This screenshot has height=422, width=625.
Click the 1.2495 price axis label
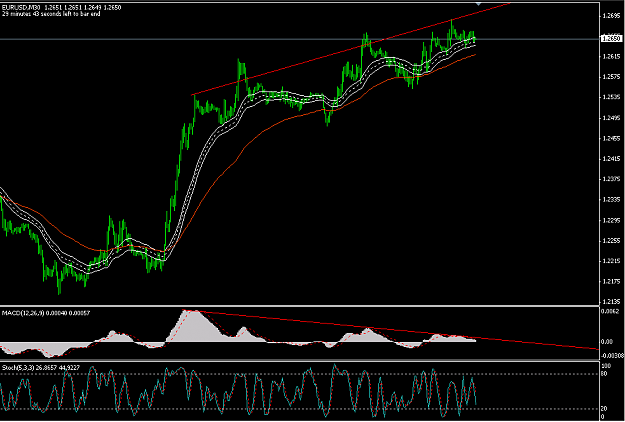pos(612,118)
